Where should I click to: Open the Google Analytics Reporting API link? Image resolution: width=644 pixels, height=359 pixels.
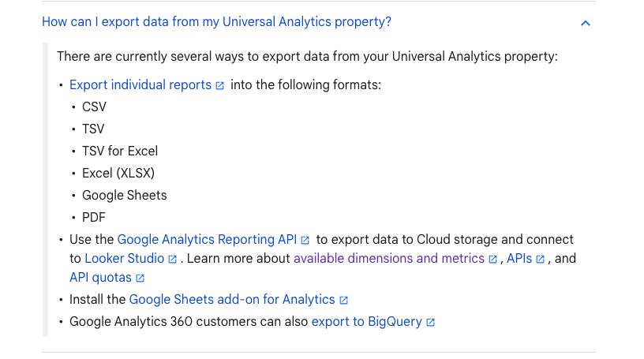tap(207, 240)
